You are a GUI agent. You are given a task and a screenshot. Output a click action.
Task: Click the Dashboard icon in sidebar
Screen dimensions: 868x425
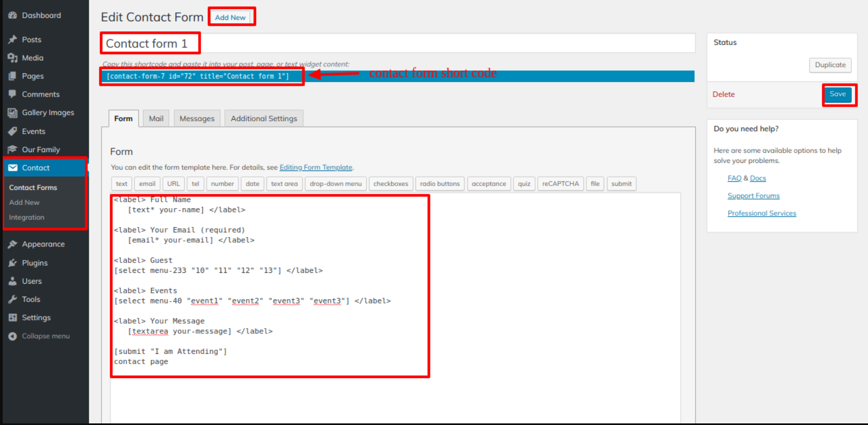(12, 16)
